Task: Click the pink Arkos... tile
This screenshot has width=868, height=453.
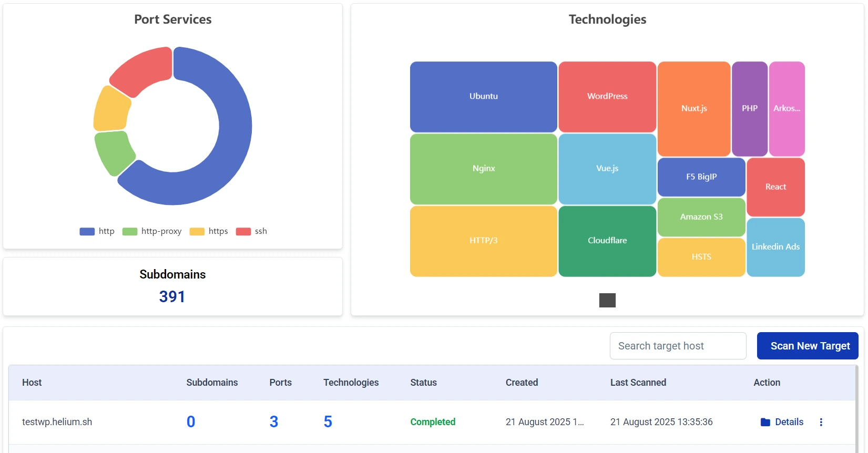Action: pyautogui.click(x=787, y=109)
